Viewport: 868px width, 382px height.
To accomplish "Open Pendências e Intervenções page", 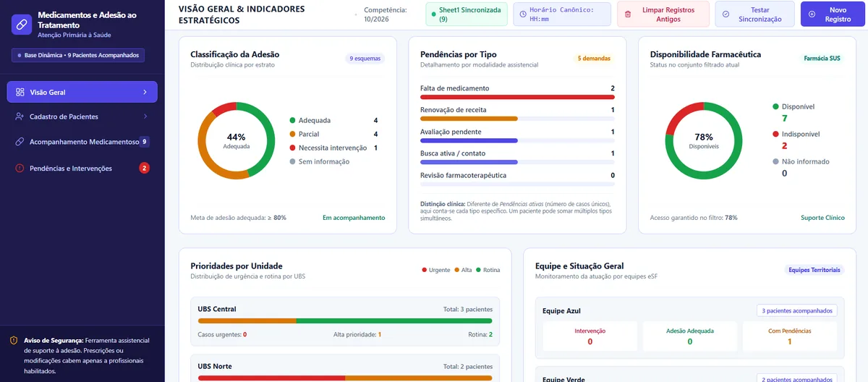I will [82, 168].
